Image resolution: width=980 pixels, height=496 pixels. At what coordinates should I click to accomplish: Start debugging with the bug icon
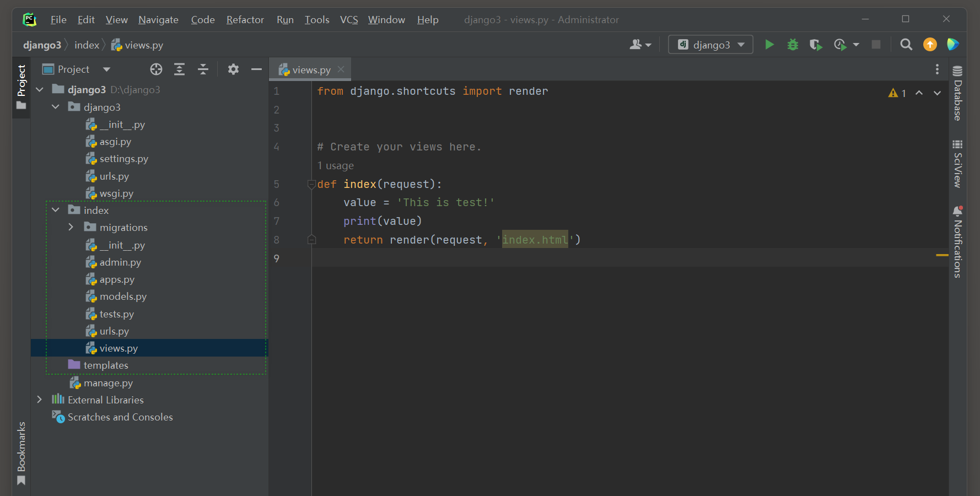(x=793, y=45)
